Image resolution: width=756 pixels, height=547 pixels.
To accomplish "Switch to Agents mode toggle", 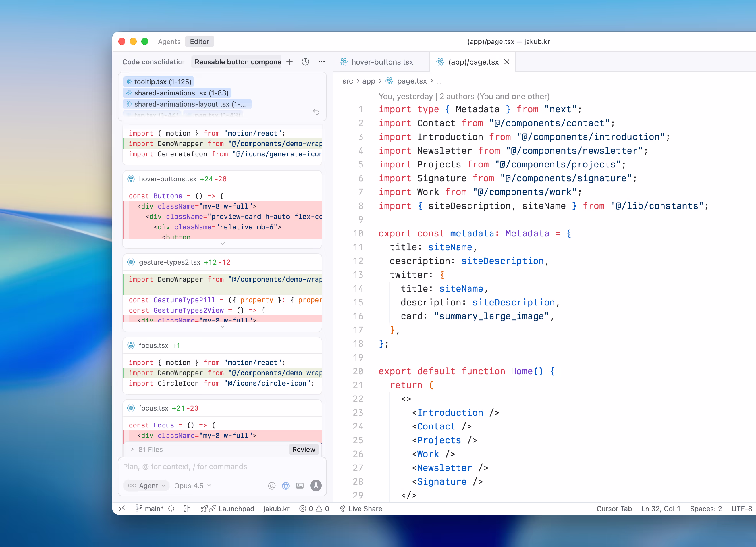I will tap(169, 41).
